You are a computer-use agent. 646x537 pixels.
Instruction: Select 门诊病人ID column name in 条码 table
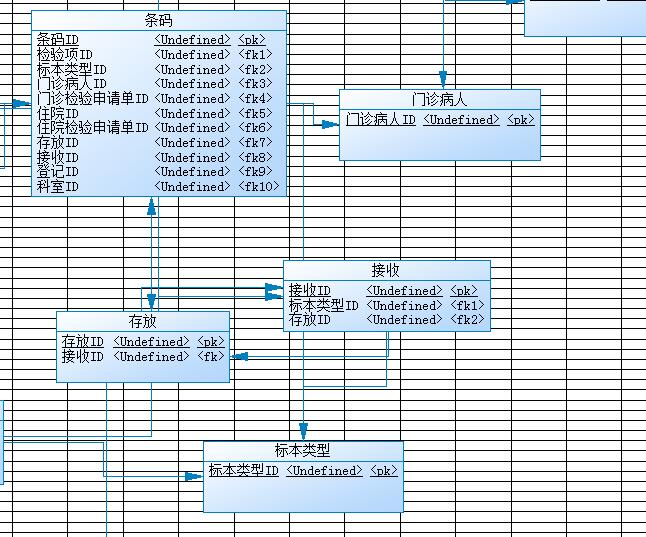click(x=71, y=84)
